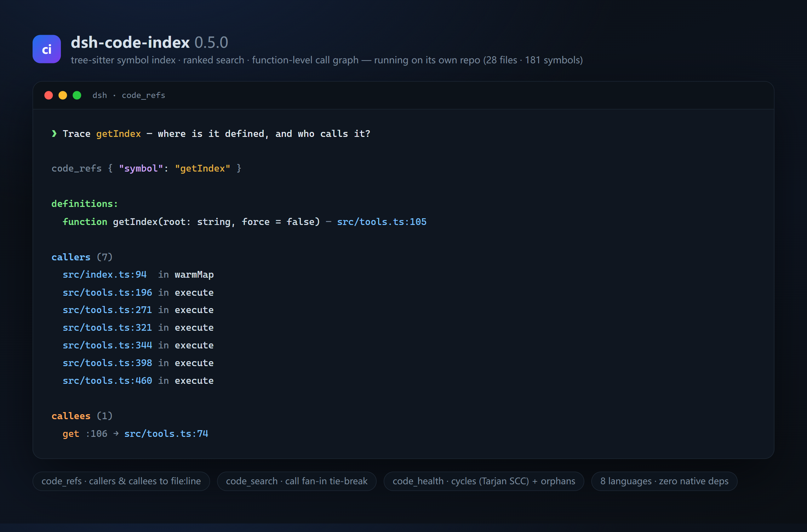
Task: Click the callees (1) heading
Action: point(82,416)
